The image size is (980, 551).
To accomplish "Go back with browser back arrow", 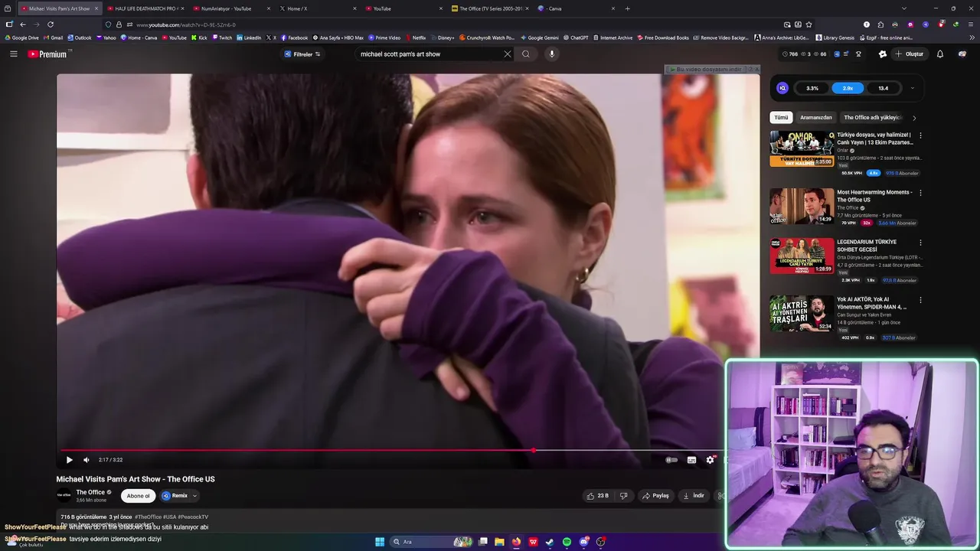I will click(23, 24).
